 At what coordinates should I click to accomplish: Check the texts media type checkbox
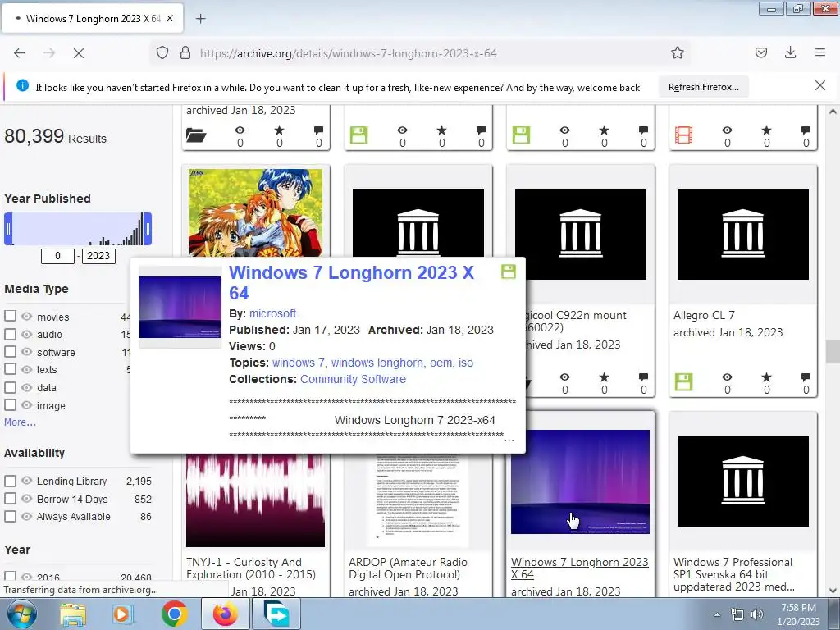coord(10,369)
